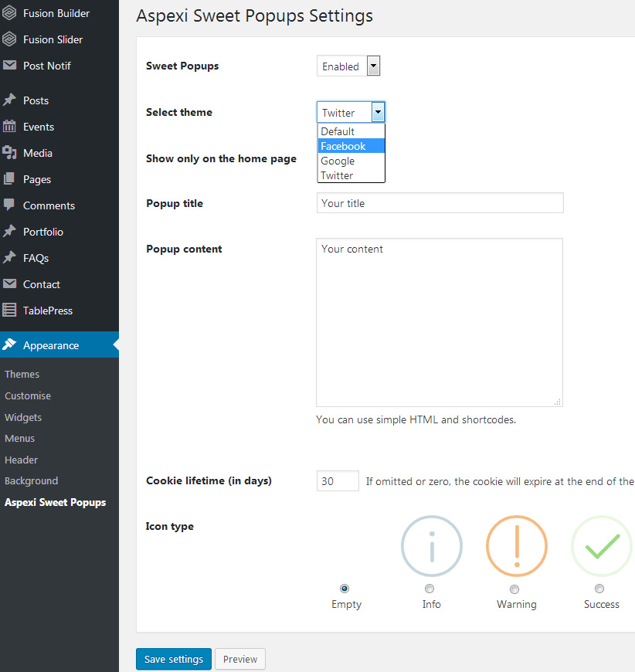635x672 pixels.
Task: Click the Media icon in sidebar
Action: tap(9, 153)
